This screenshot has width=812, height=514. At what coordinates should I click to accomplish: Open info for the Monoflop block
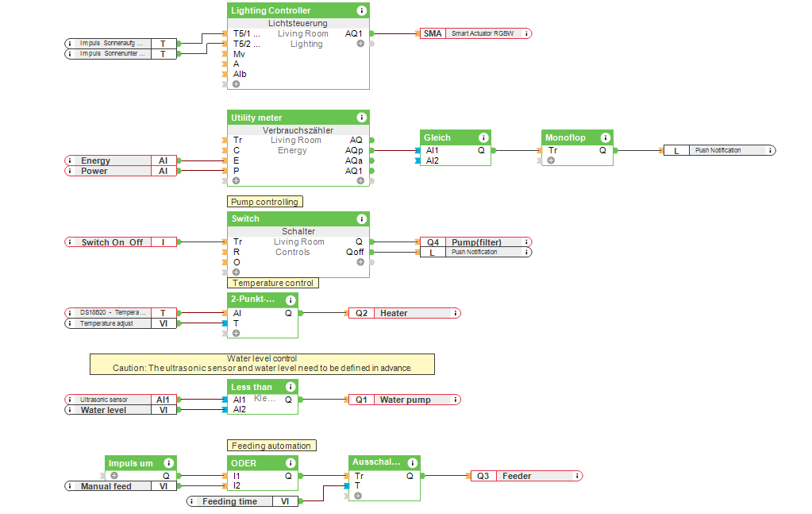coord(605,137)
